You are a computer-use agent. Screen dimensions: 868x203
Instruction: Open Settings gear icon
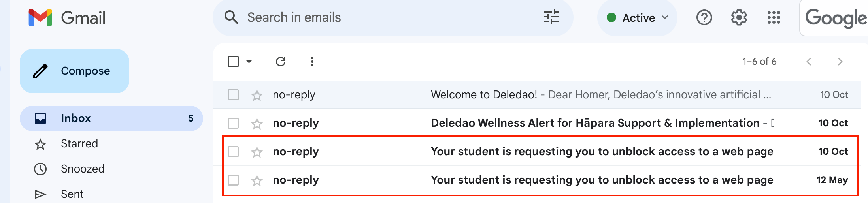click(x=739, y=18)
